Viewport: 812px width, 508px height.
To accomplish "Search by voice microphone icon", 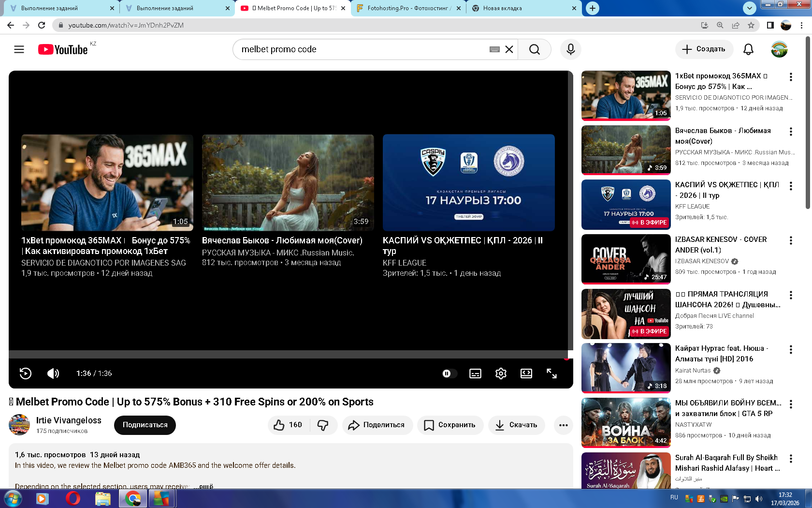I will coord(570,49).
